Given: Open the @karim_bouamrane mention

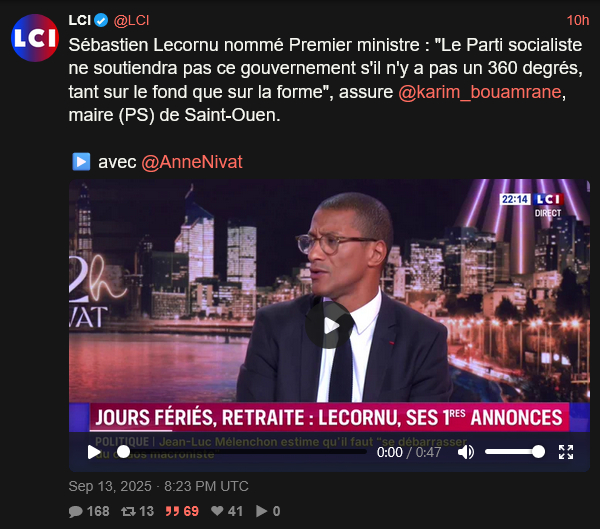Looking at the screenshot, I should point(479,92).
